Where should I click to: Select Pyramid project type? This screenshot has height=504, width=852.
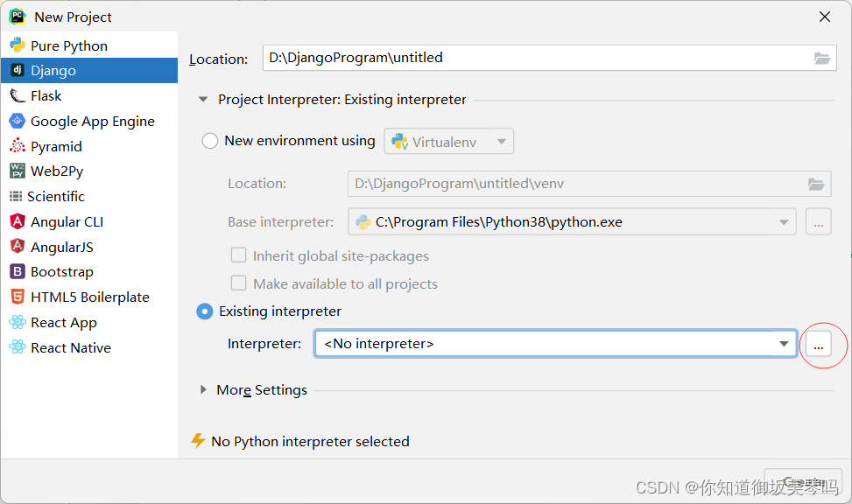pos(89,146)
